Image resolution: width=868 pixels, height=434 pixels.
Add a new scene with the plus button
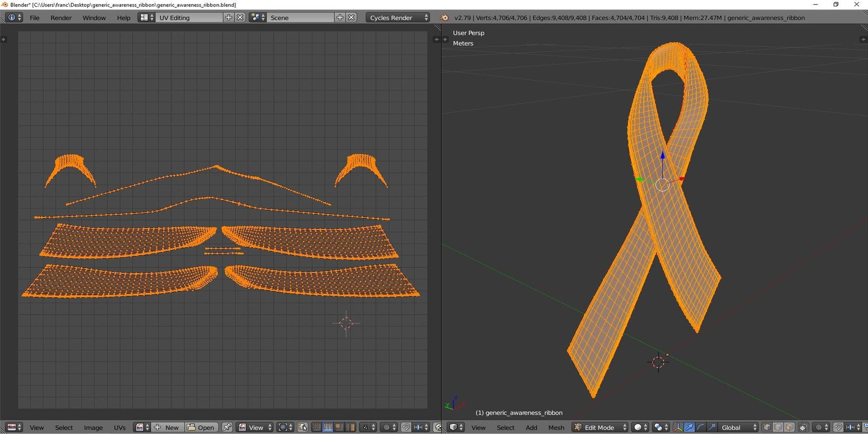(340, 18)
